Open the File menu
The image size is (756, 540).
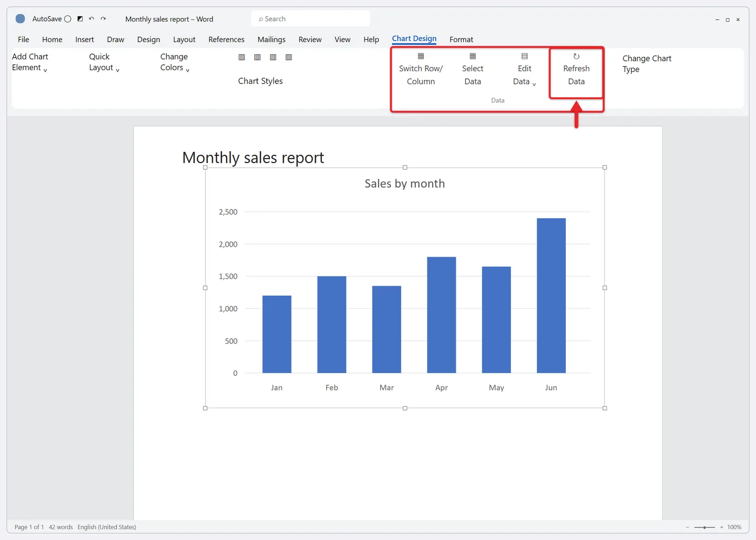(23, 39)
